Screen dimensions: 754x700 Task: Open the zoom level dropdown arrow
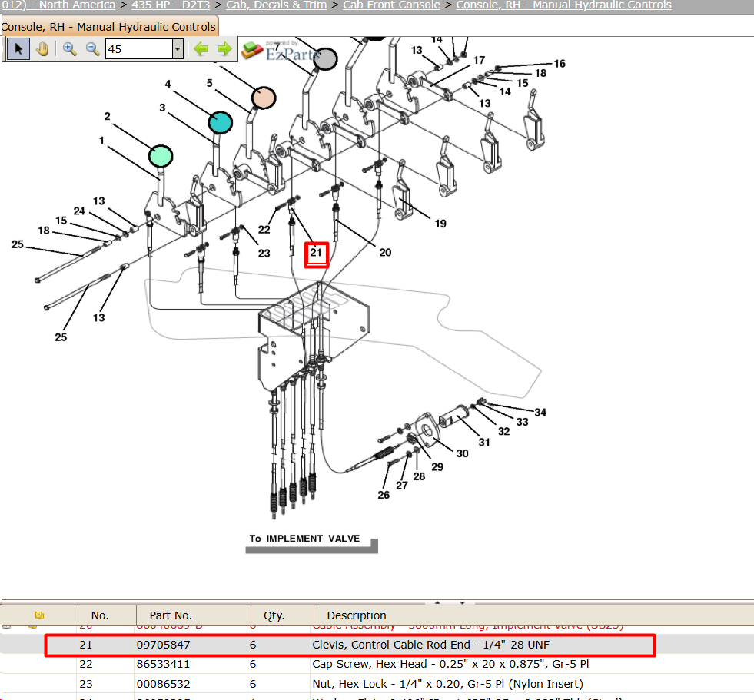point(178,49)
